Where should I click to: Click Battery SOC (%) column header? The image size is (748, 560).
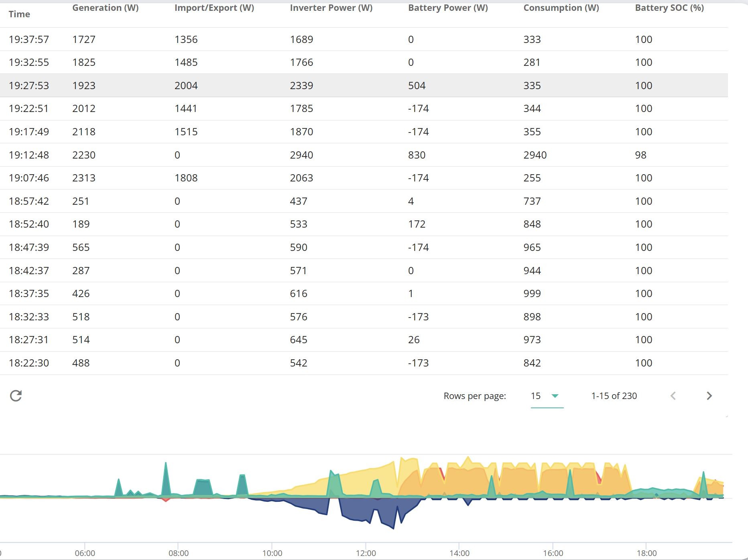point(669,8)
